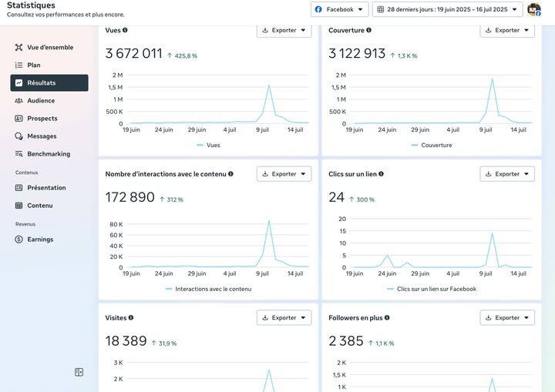Click info icon next to Vues

point(125,30)
